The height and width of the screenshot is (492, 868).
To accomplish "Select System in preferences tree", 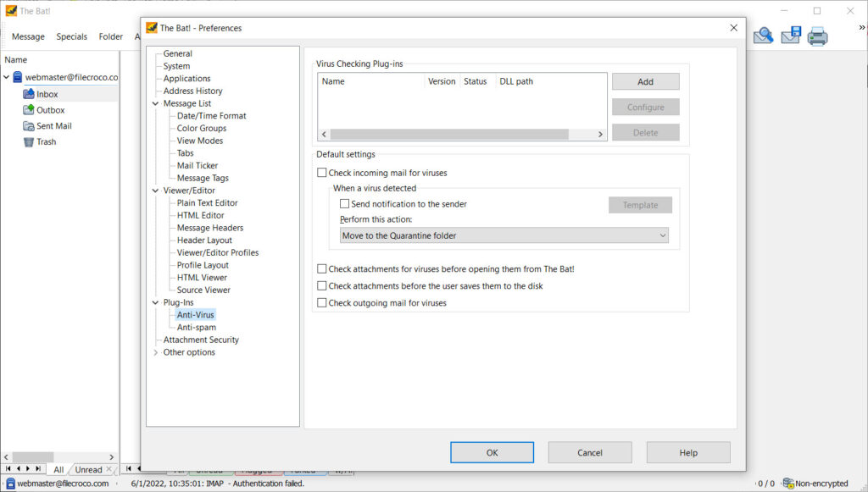I will (176, 66).
